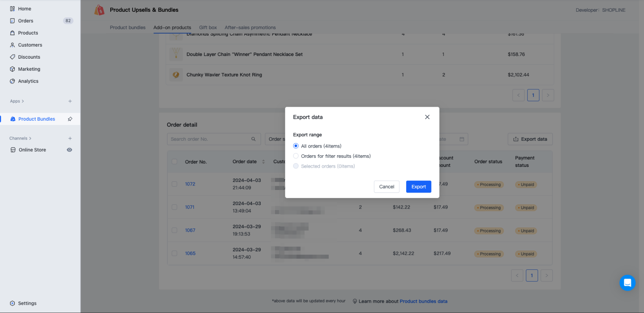Open the Home section in sidebar
Viewport: 644px width, 313px height.
tap(25, 9)
